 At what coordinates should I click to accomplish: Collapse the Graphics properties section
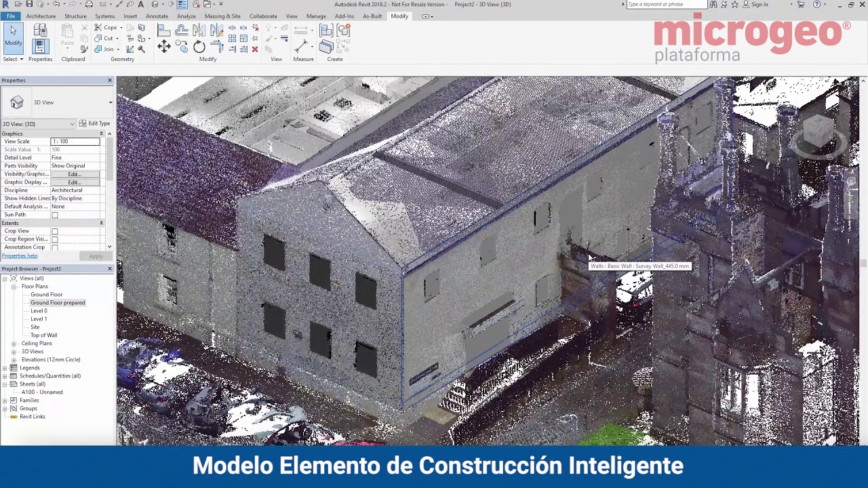(101, 134)
